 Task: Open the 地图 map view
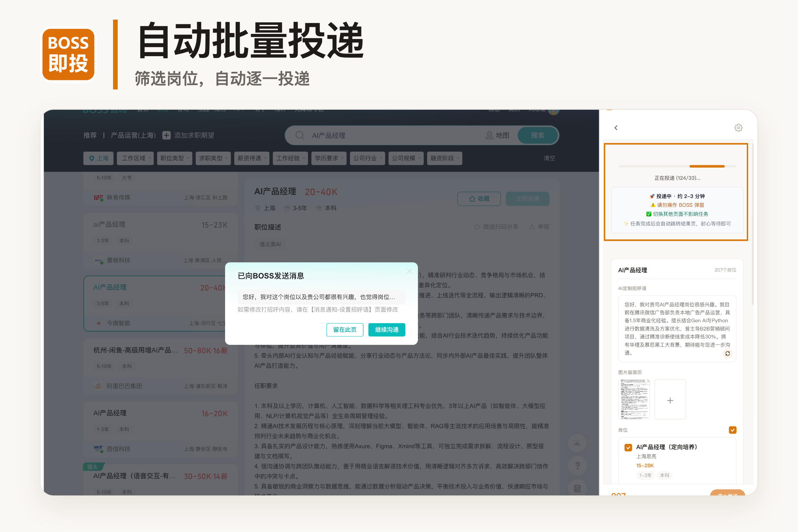(497, 135)
